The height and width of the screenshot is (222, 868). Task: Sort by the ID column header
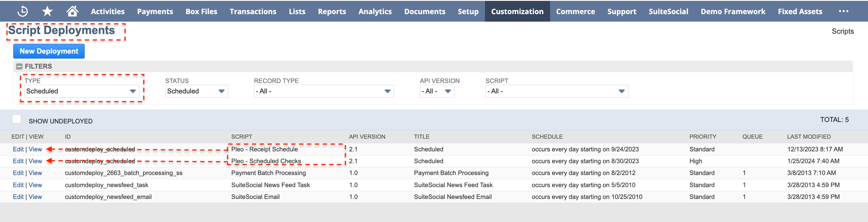[x=68, y=137]
